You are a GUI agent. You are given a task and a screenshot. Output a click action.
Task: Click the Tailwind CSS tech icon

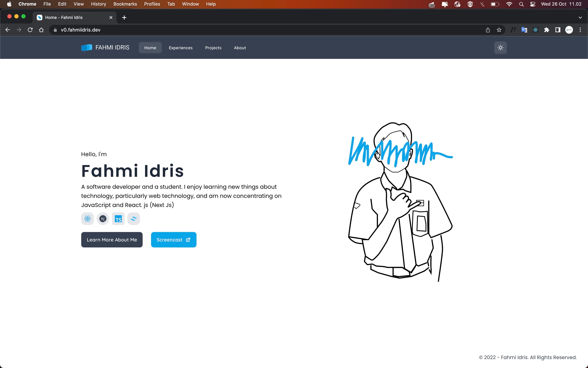(134, 219)
